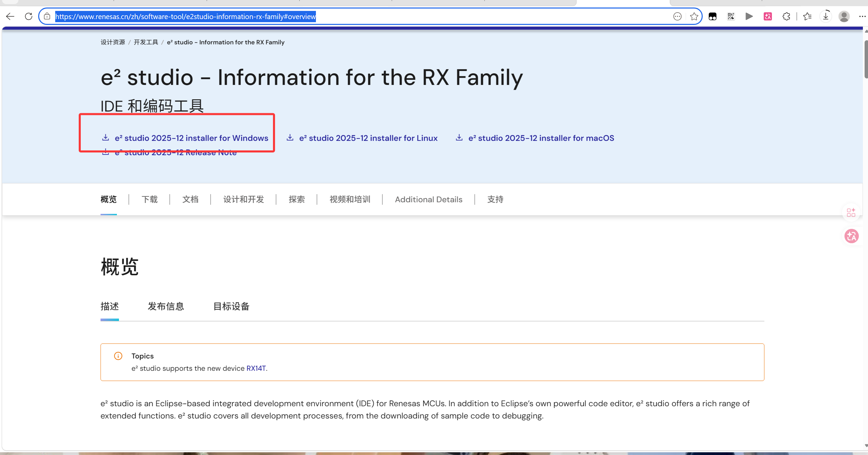
Task: Show the 目标设备 sub-tab
Action: (231, 306)
